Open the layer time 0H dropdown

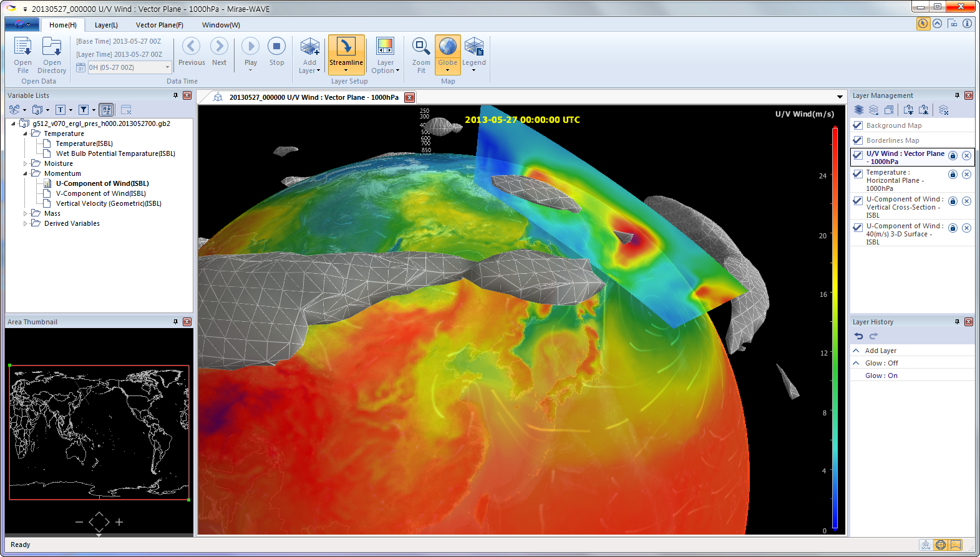tap(167, 67)
